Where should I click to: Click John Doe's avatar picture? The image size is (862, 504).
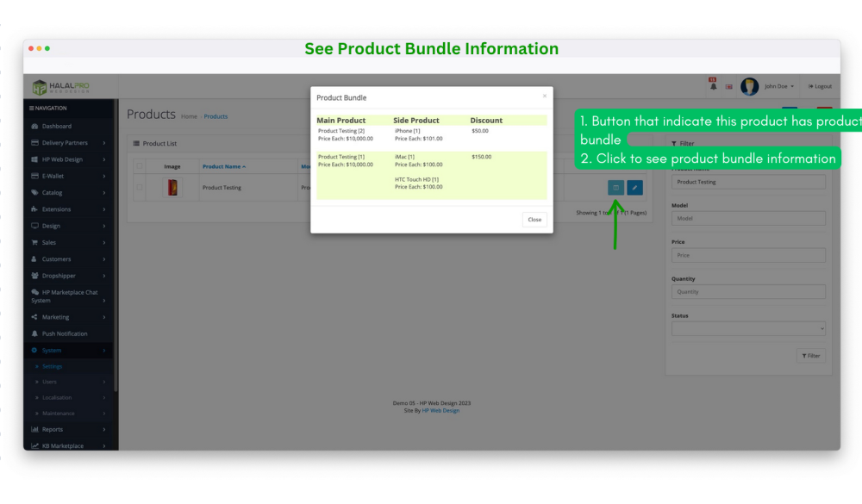tap(749, 86)
